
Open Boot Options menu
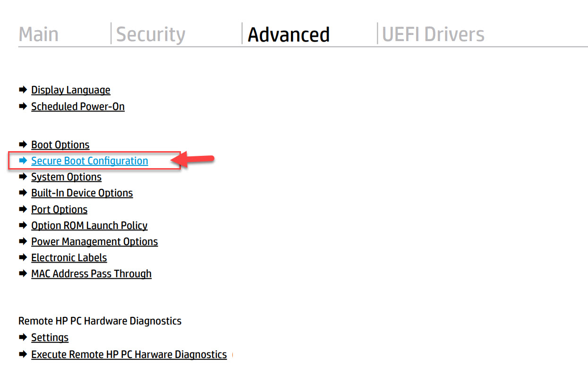coord(60,145)
